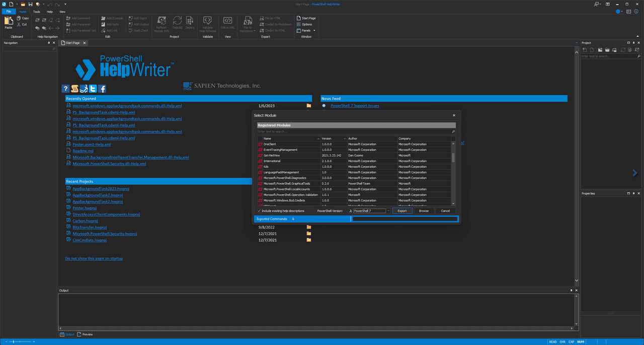The width and height of the screenshot is (644, 345).
Task: Sort modules by Name column header
Action: 291,139
